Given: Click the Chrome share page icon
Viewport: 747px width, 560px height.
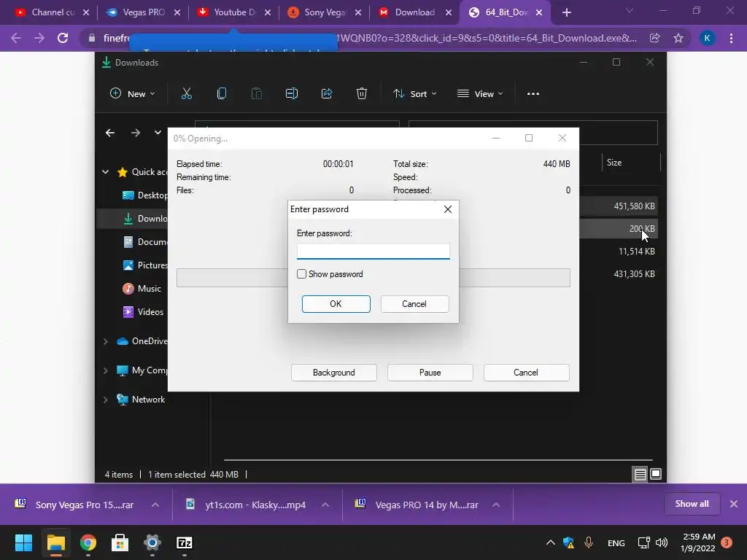Looking at the screenshot, I should 655,38.
